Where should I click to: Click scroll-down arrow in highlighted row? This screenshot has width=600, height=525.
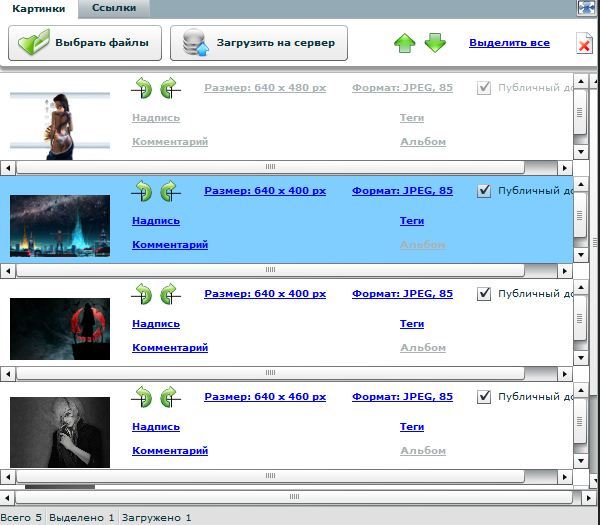click(x=581, y=255)
